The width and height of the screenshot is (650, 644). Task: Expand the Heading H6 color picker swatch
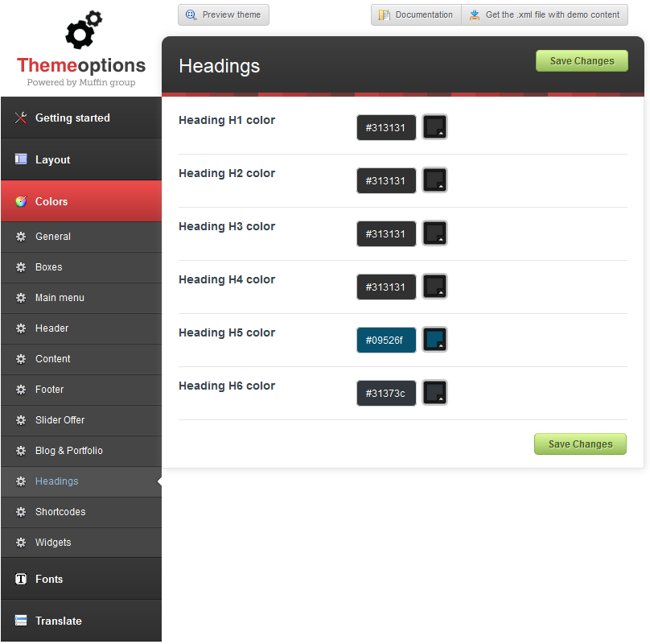pos(434,393)
